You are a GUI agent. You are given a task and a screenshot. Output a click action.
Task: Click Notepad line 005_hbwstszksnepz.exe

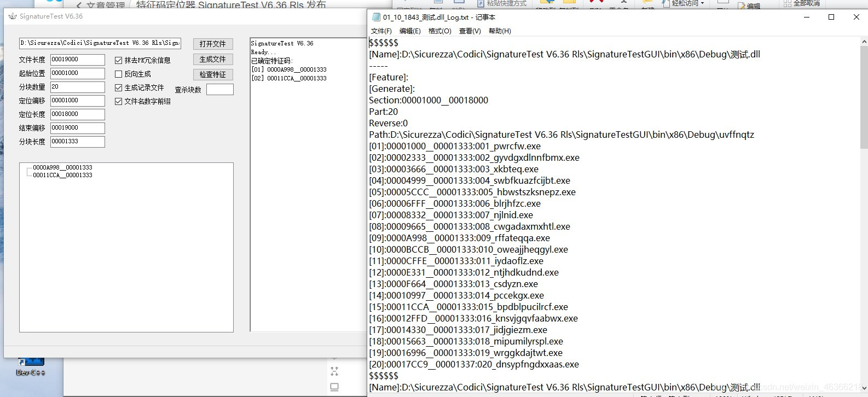[x=472, y=192]
